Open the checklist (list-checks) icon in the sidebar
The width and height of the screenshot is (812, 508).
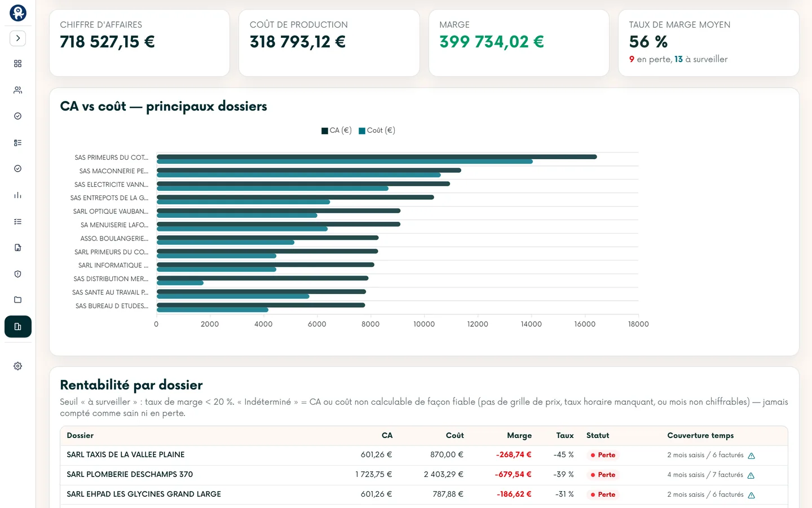(18, 222)
